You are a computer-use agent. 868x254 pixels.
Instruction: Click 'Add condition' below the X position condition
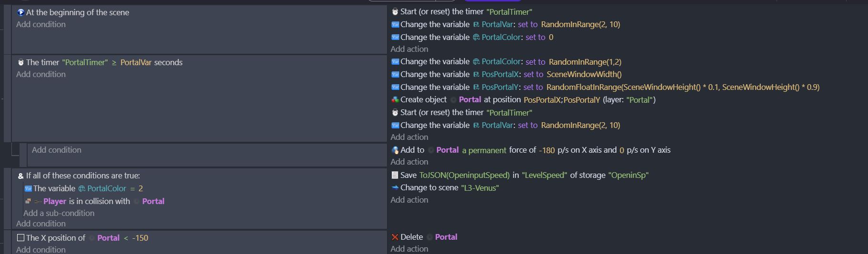click(x=41, y=249)
